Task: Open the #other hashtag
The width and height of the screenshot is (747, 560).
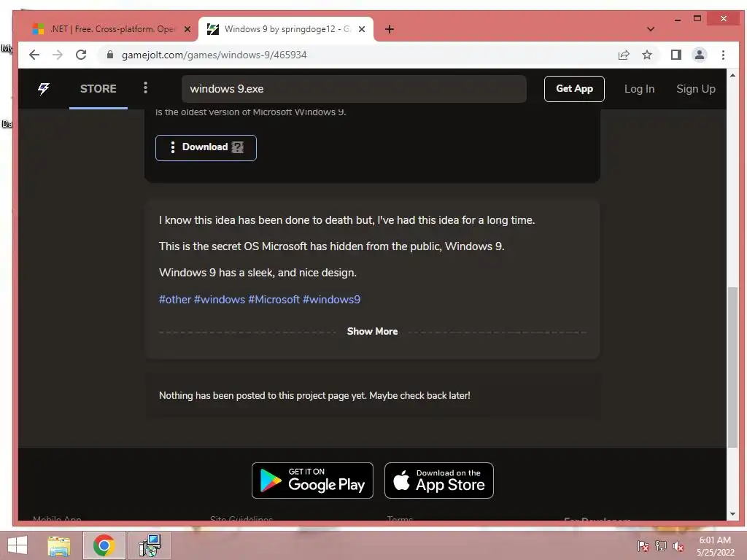Action: [x=174, y=300]
